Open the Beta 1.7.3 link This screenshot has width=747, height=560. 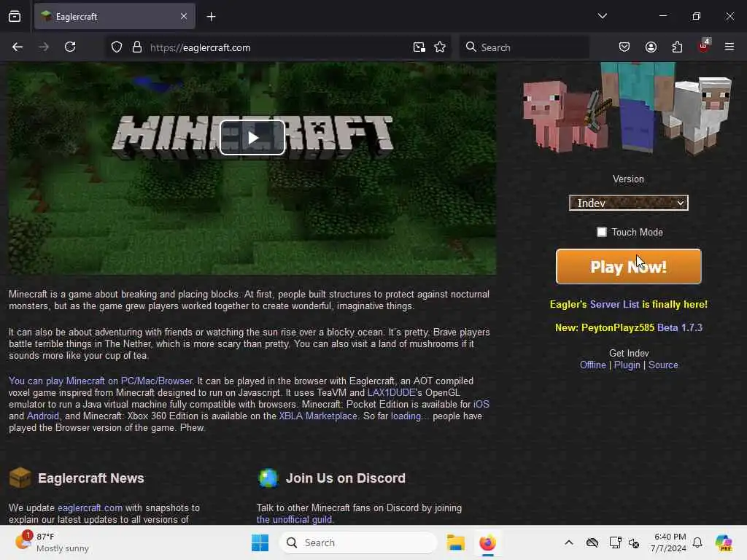tap(680, 327)
